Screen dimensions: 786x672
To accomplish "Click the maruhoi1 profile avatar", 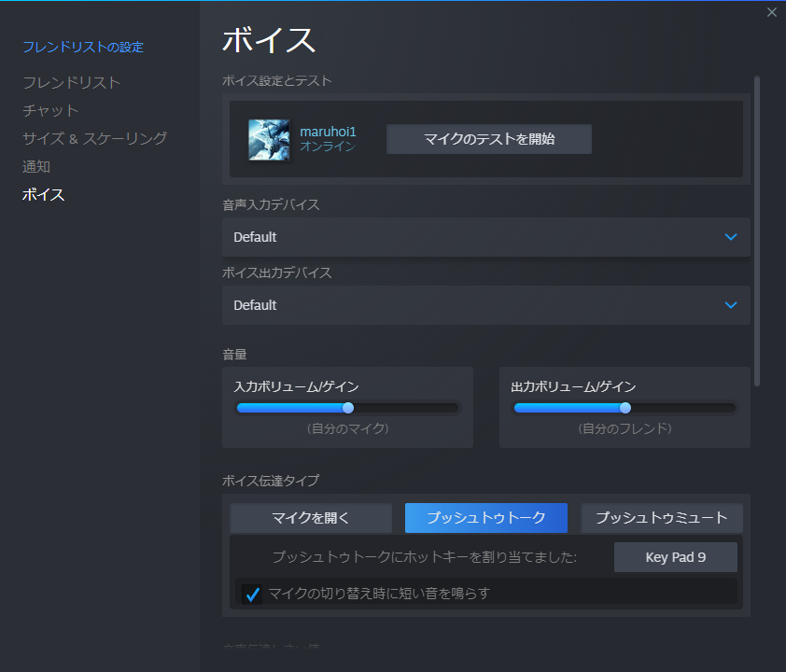I will click(x=268, y=139).
